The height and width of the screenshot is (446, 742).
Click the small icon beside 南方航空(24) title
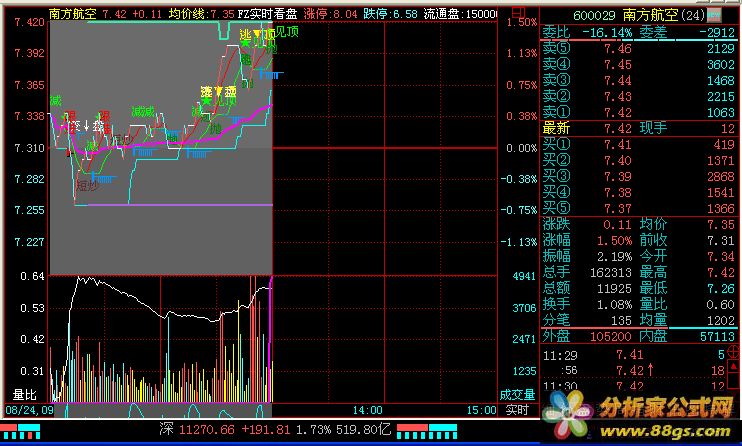715,16
